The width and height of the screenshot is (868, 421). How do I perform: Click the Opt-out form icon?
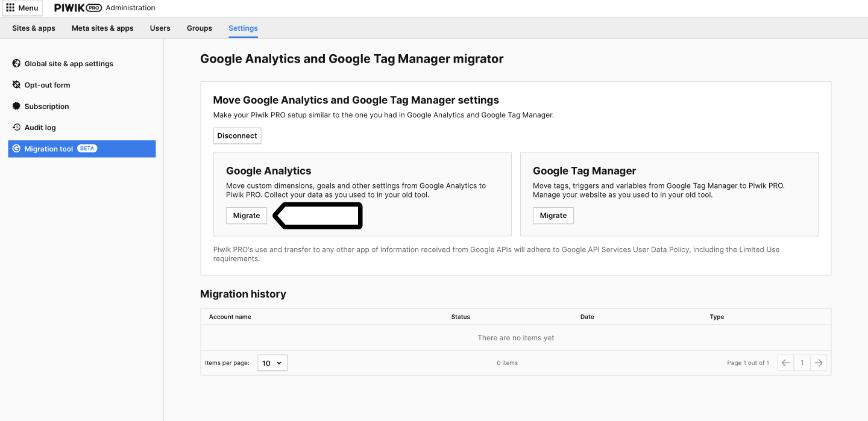pyautogui.click(x=17, y=85)
